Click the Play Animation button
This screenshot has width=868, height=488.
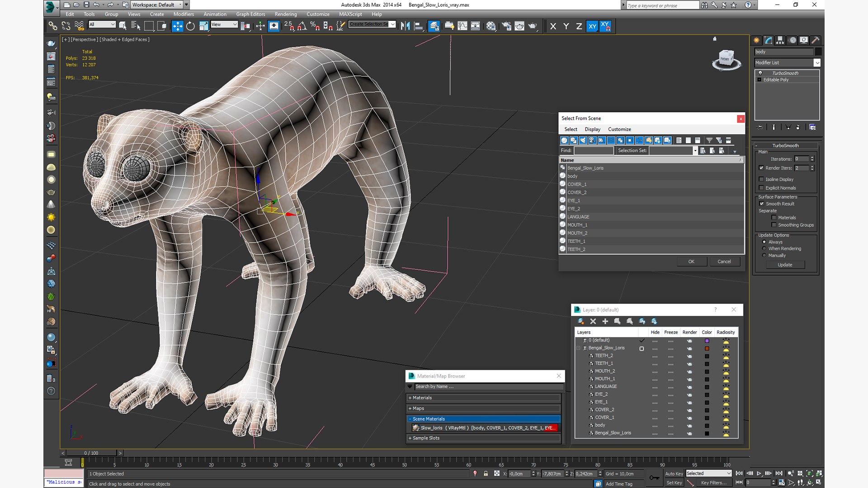pos(759,473)
